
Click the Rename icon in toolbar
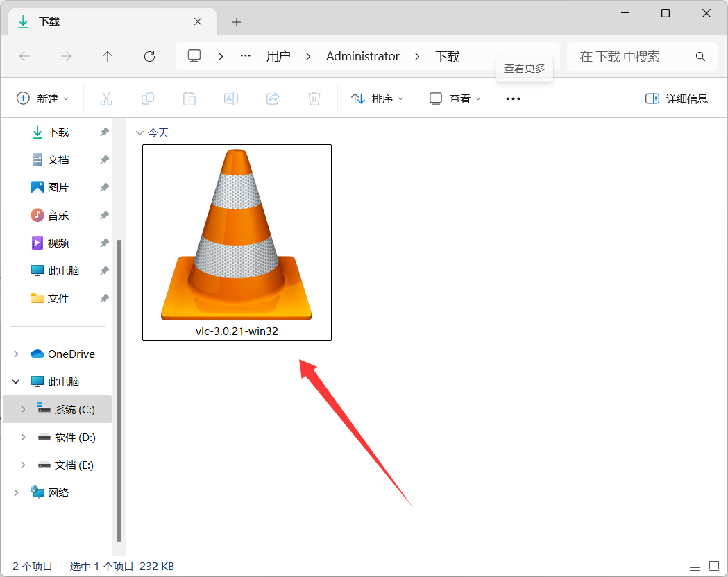coord(231,98)
